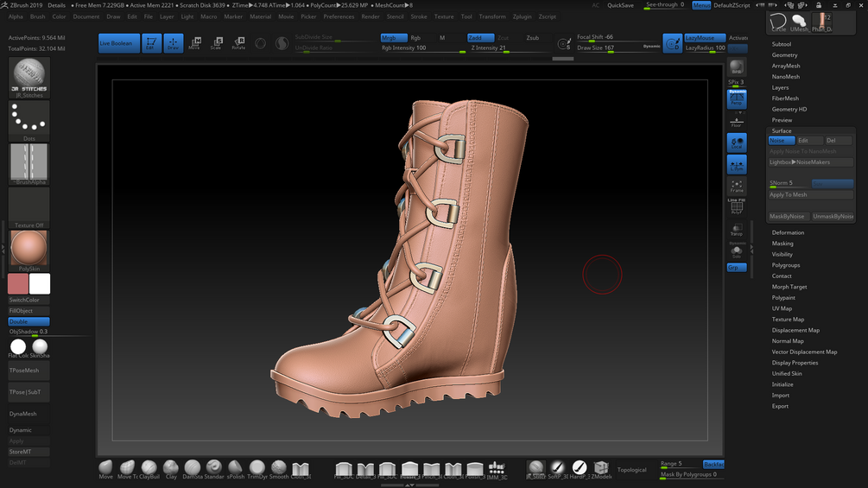Screen dimensions: 868x488
Task: Open the Zplugin menu
Action: 522,16
